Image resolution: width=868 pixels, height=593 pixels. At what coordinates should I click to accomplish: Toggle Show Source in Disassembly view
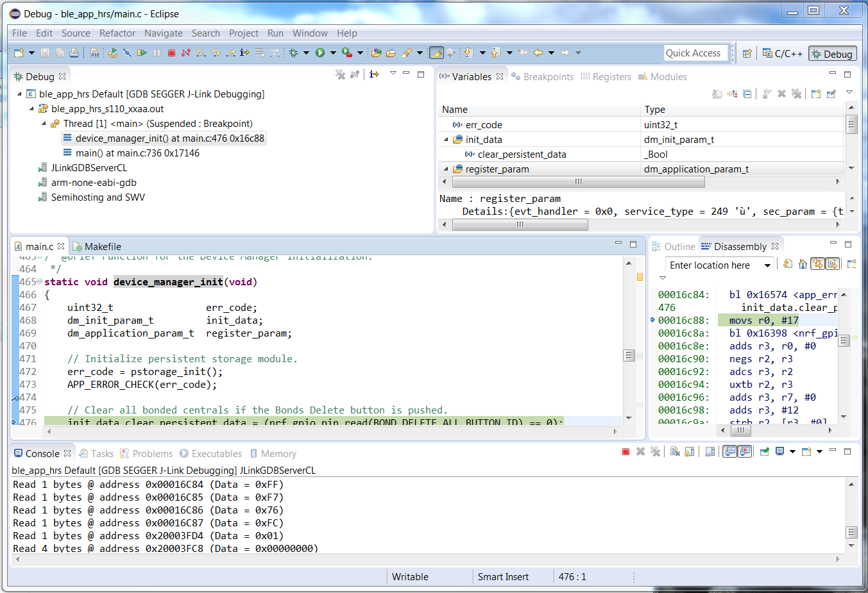coord(832,263)
